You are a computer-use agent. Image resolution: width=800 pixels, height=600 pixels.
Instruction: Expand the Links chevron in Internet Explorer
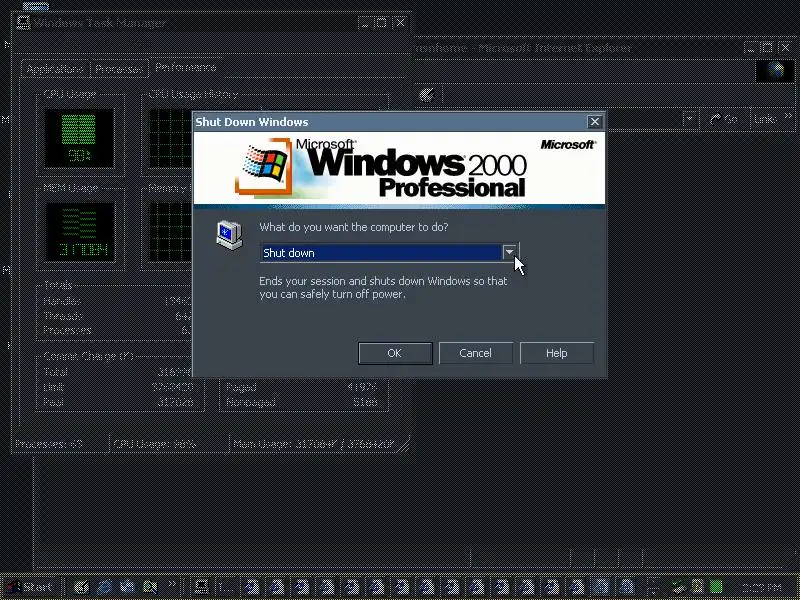tap(788, 116)
